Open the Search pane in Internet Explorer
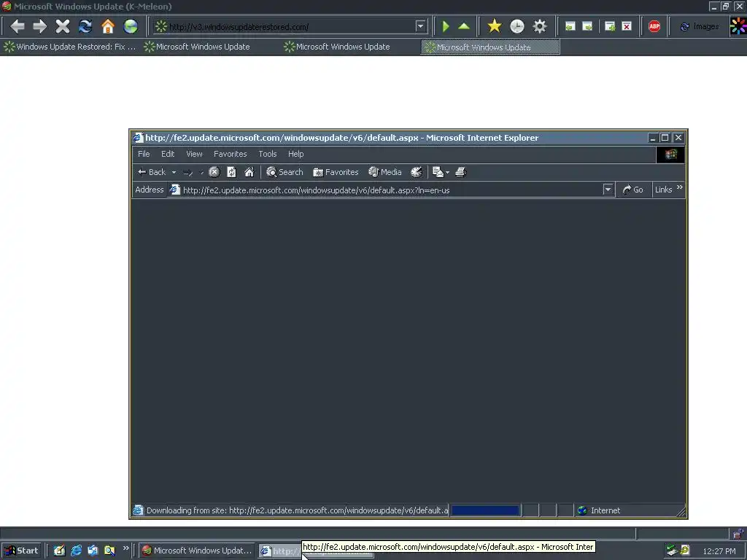Screen dimensions: 747x560 pyautogui.click(x=285, y=172)
